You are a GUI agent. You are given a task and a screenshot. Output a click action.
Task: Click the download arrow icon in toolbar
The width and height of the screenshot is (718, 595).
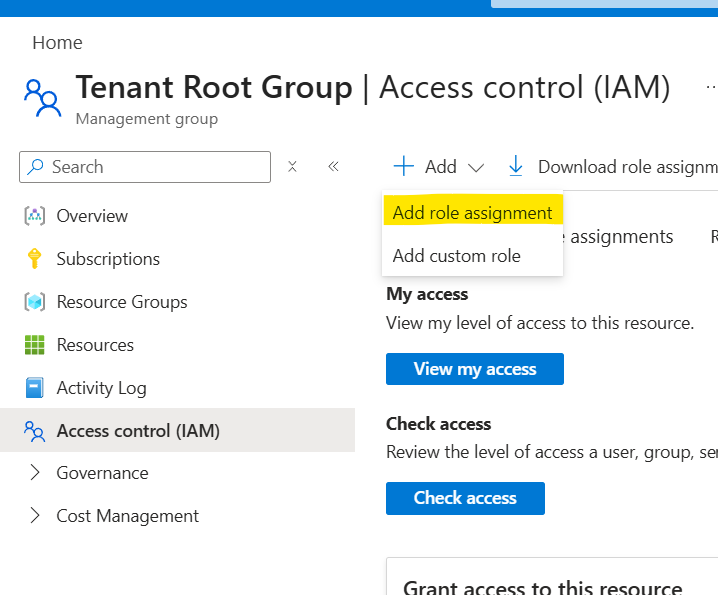516,167
